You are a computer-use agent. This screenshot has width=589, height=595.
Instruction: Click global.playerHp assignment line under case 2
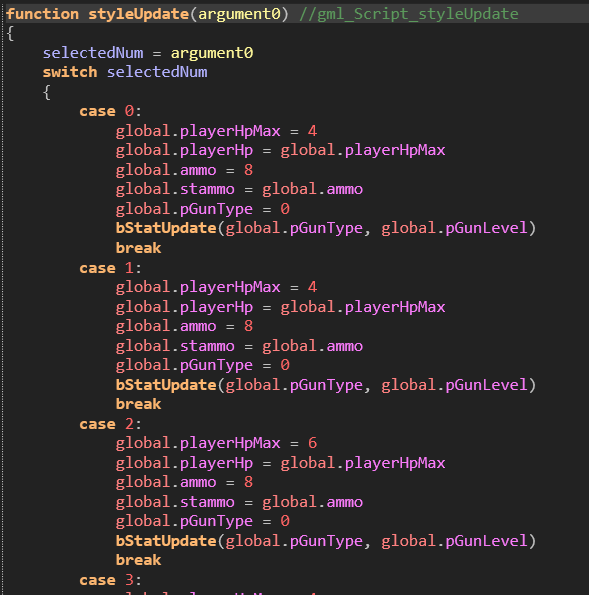click(x=280, y=463)
